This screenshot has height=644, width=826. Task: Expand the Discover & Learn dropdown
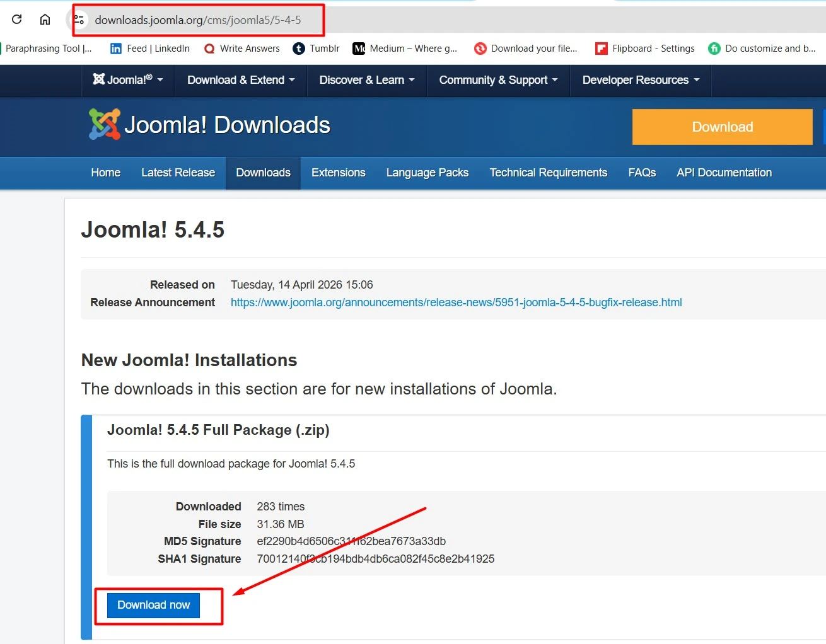point(367,80)
